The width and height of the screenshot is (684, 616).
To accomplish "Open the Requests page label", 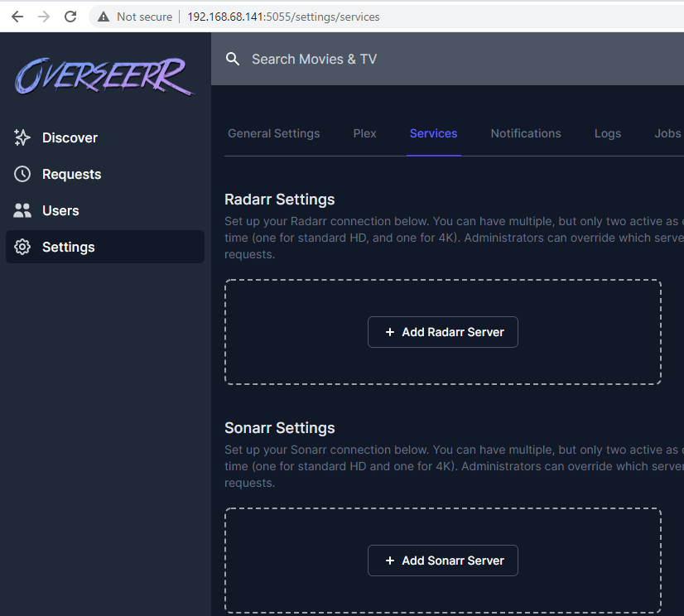I will (x=71, y=175).
